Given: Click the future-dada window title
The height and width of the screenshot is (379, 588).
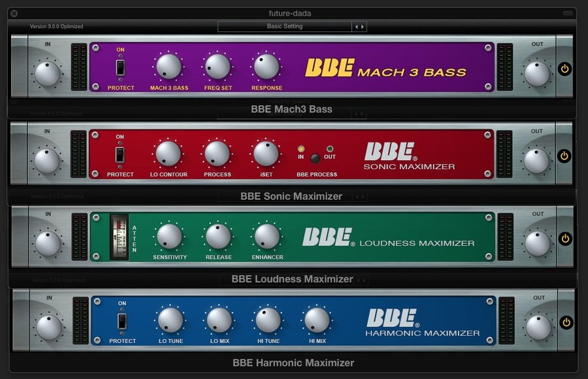Looking at the screenshot, I should pyautogui.click(x=290, y=14).
